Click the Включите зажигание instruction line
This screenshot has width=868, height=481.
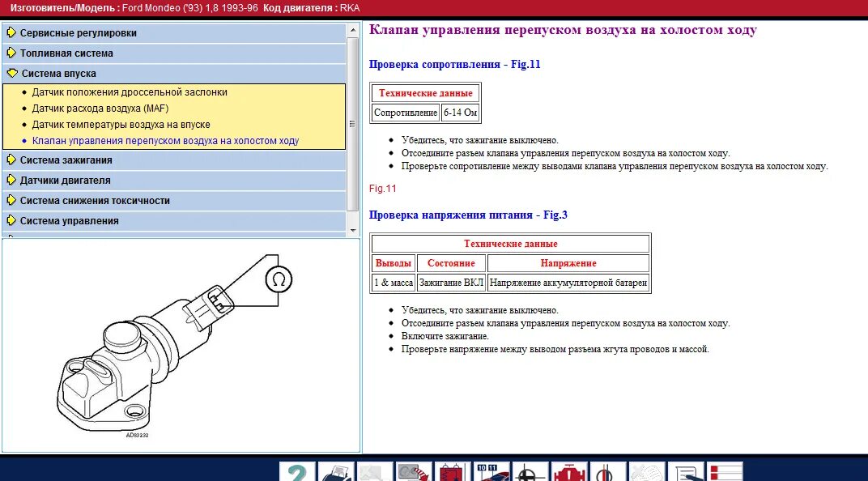pyautogui.click(x=445, y=336)
